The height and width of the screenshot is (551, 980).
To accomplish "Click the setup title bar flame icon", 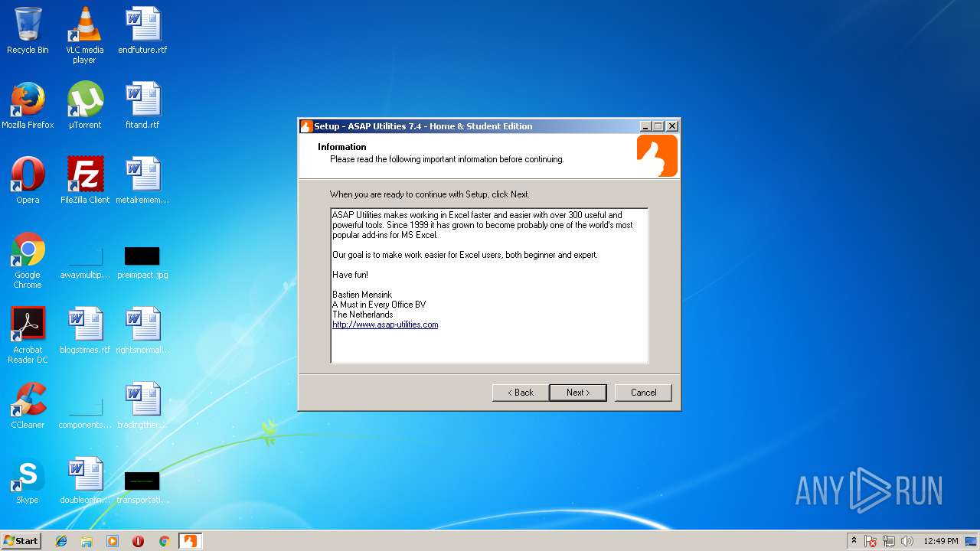I will (x=306, y=126).
